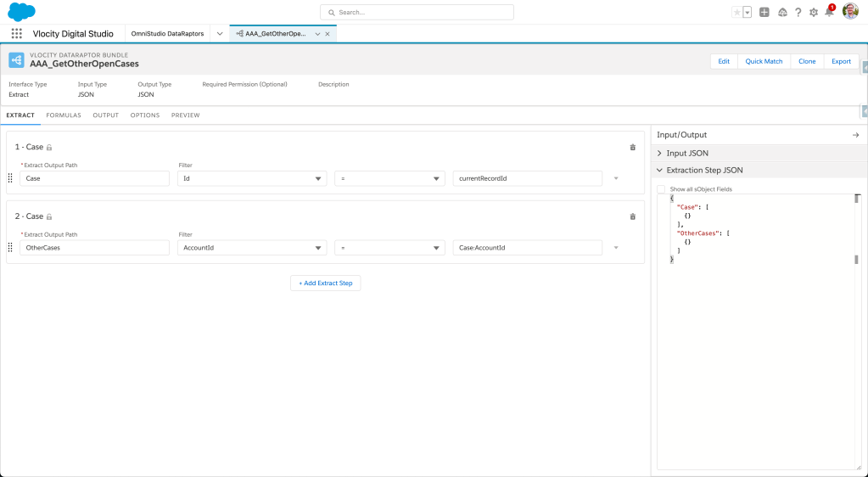Switch to the Preview tab
The height and width of the screenshot is (477, 868).
coord(185,115)
